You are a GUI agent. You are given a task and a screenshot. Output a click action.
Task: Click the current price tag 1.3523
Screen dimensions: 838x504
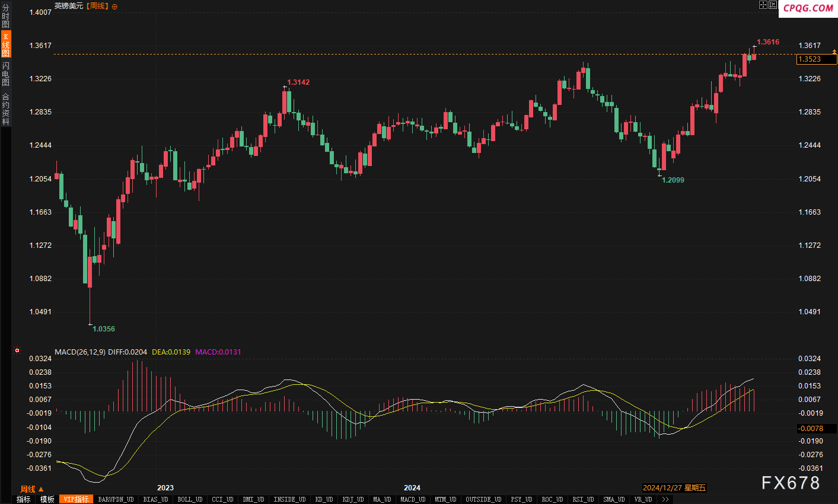coord(817,59)
